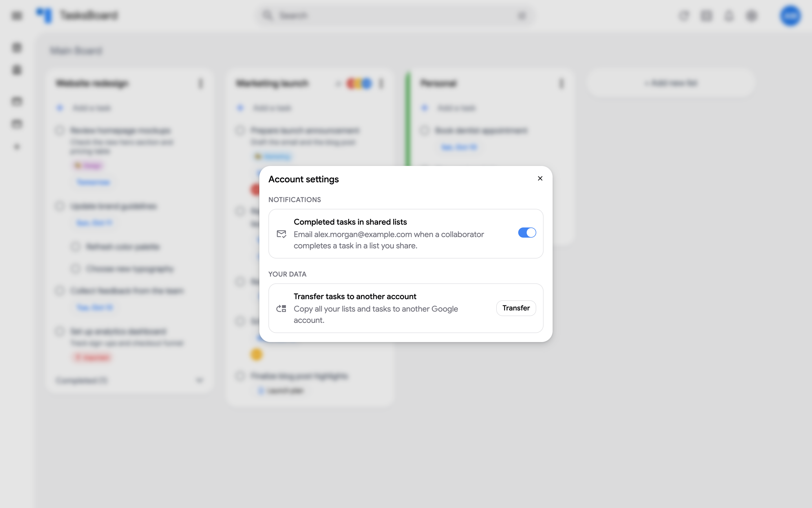The height and width of the screenshot is (508, 812).
Task: Disable Completed tasks in shared lists toggle
Action: click(527, 233)
